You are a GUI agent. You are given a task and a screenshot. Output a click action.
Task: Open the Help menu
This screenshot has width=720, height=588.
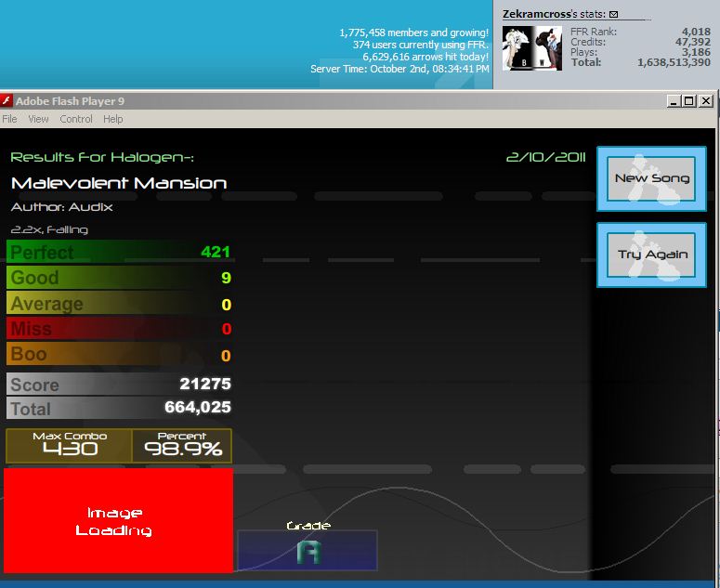(113, 119)
